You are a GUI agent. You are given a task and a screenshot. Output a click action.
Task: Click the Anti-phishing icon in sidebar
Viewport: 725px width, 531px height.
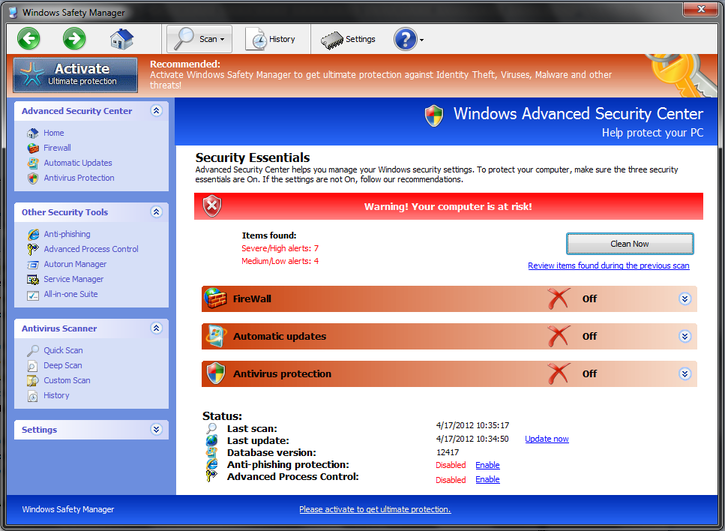coord(33,234)
